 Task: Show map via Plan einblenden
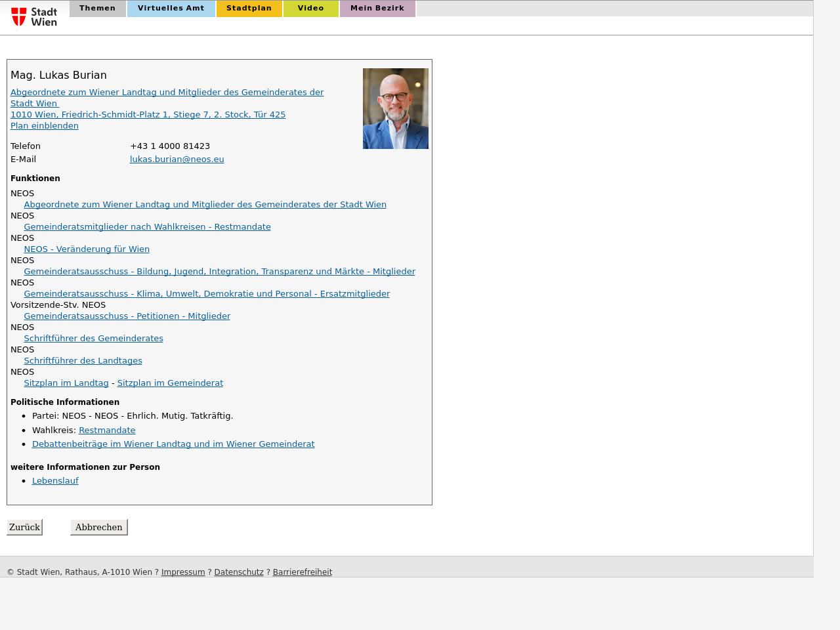pyautogui.click(x=44, y=126)
